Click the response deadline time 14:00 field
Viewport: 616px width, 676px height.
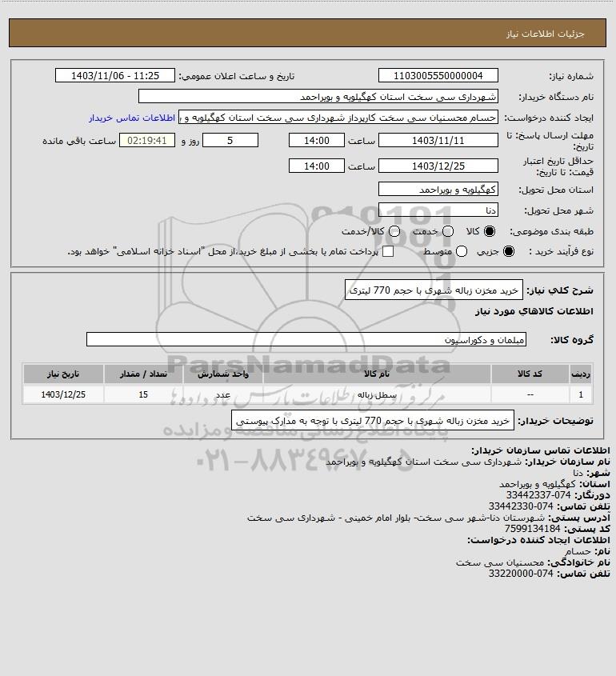click(317, 141)
